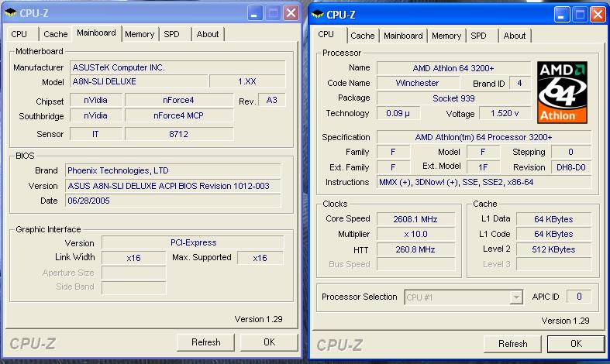Minimize the right CPU-Z window

562,15
